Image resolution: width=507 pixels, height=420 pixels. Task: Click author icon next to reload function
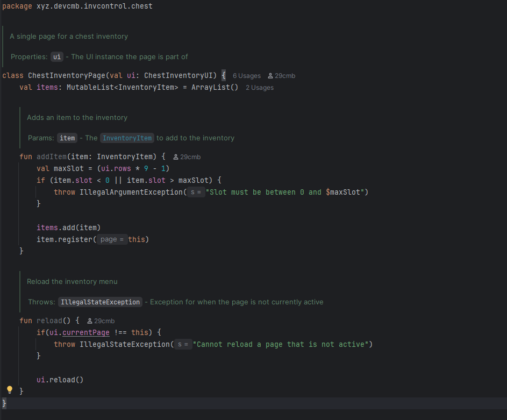[90, 321]
